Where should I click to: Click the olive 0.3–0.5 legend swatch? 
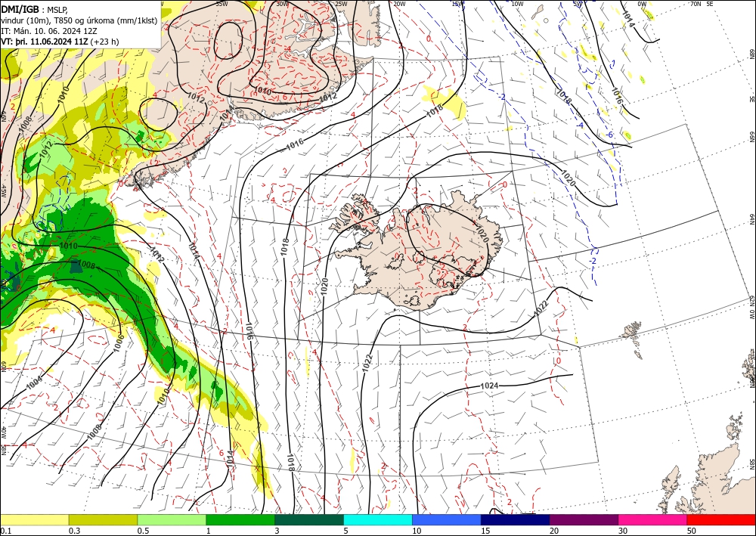point(103,519)
